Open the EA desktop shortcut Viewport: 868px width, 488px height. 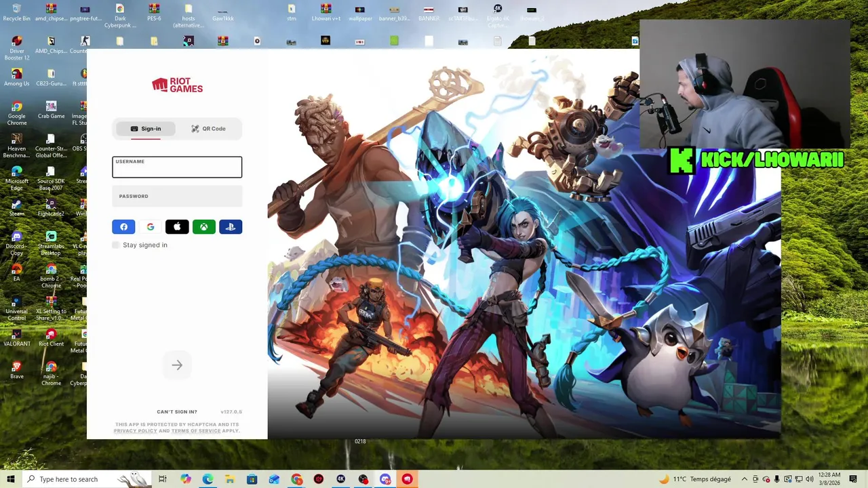point(16,272)
